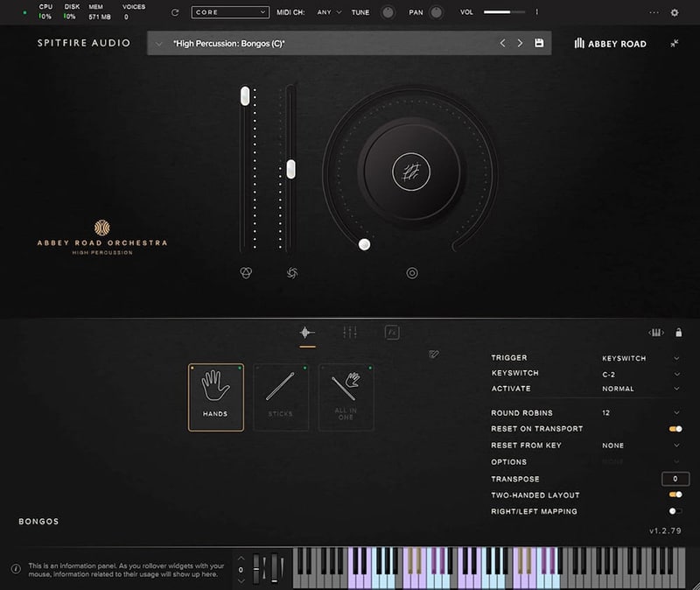Go to the previous preset
The image size is (700, 590).
tap(502, 43)
